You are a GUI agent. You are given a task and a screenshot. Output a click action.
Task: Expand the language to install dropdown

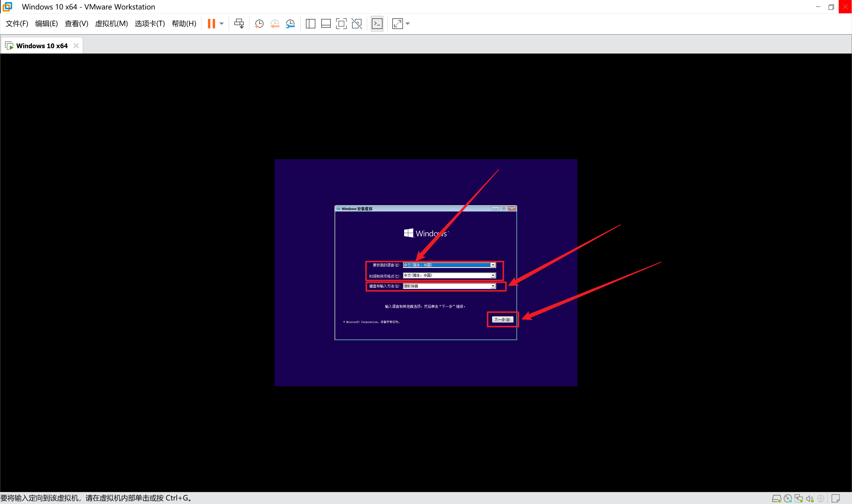[x=493, y=265]
